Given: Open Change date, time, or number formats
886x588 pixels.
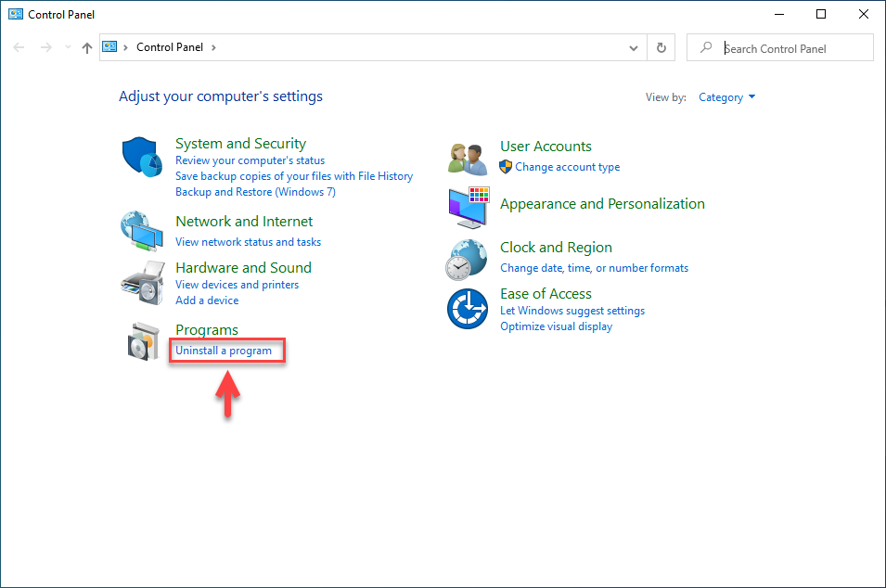Looking at the screenshot, I should [595, 268].
